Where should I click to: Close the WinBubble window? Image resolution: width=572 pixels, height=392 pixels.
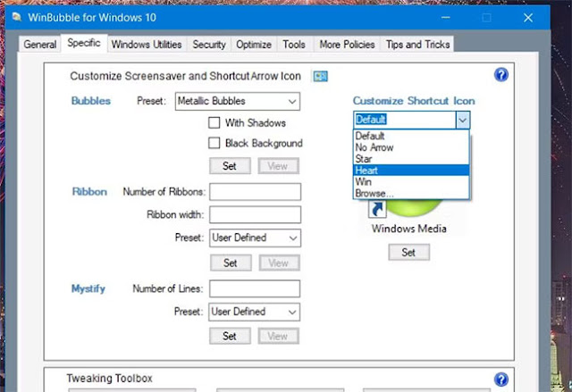[528, 18]
